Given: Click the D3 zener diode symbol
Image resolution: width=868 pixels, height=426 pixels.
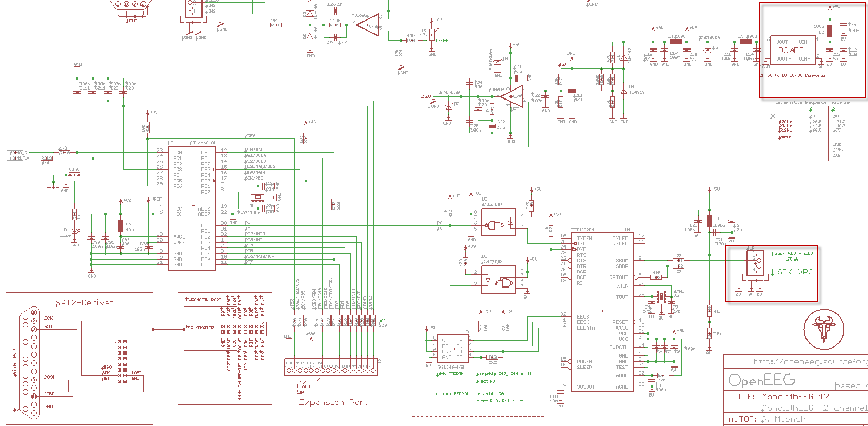Looking at the screenshot, I should 709,49.
